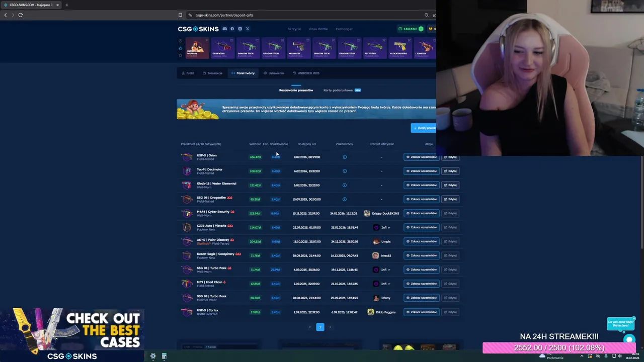Click info icon in Tec-9 Decimator row
The height and width of the screenshot is (362, 644).
point(345,171)
